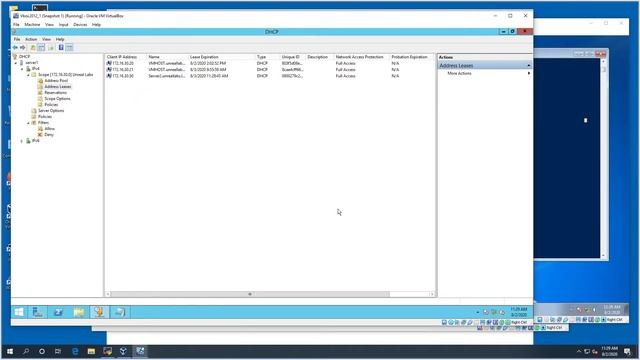Screen dimensions: 640x360
Task: Open Task View on host taskbar
Action: (x=58, y=351)
